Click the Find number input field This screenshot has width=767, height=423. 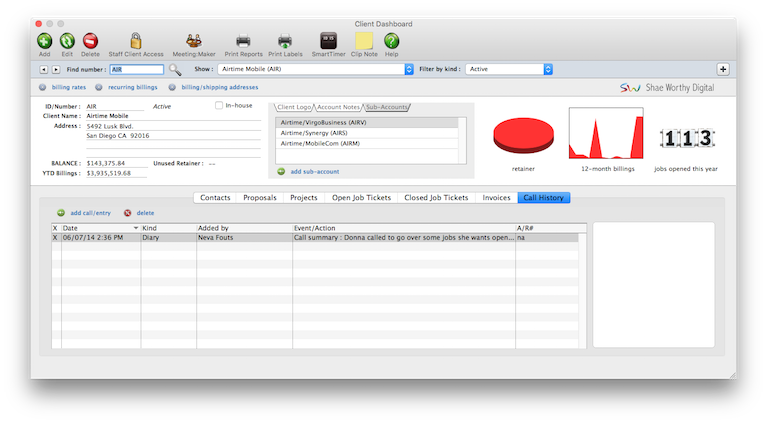coord(135,70)
